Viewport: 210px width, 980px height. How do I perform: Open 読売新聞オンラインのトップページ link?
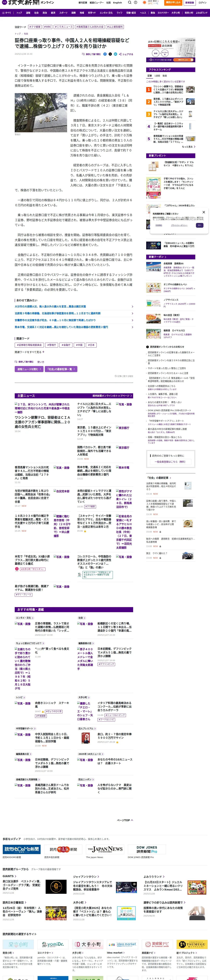click(112, 396)
